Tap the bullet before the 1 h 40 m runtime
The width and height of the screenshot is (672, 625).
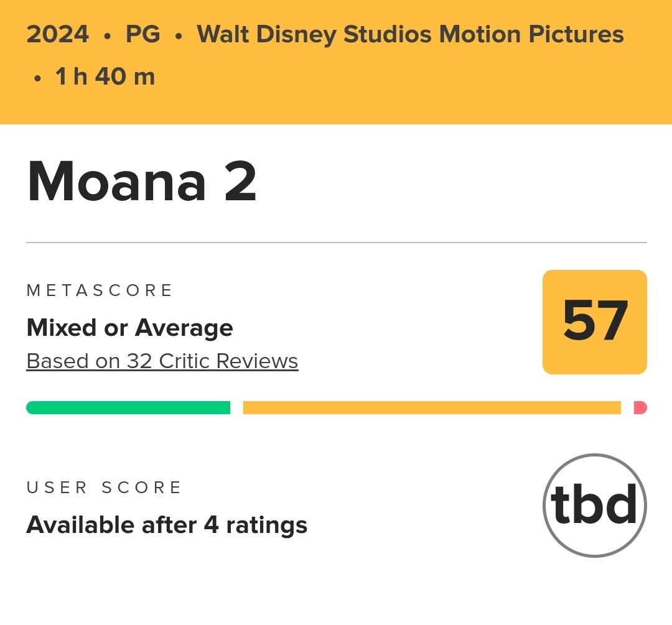[x=38, y=78]
